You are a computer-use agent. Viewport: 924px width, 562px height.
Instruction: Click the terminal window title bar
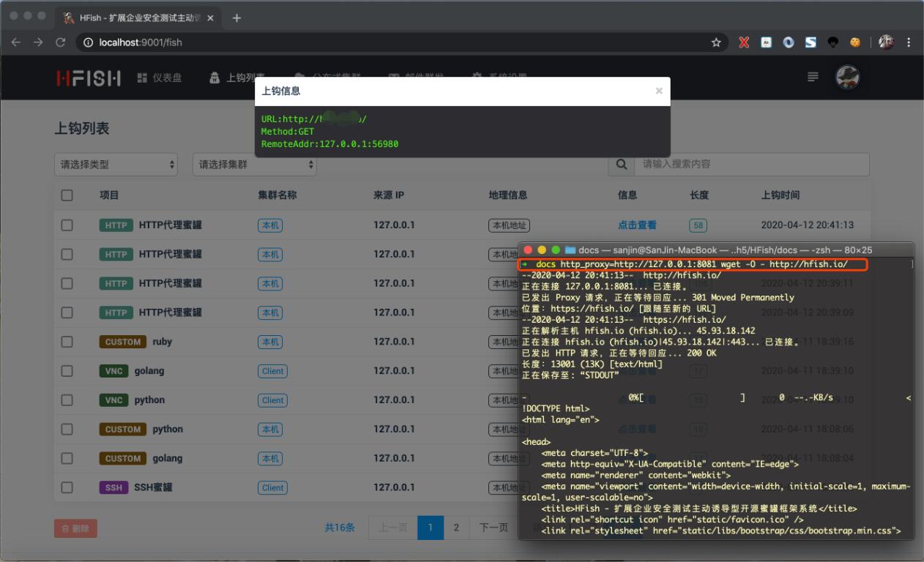[716, 250]
